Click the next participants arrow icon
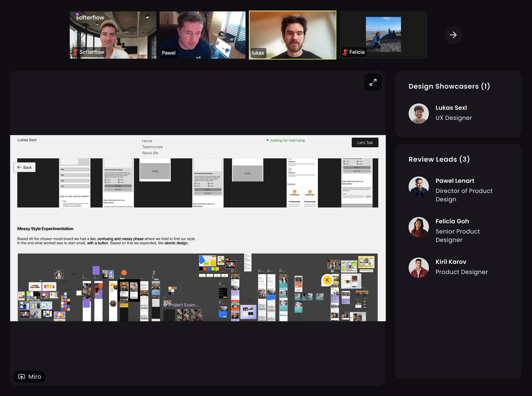The width and height of the screenshot is (532, 396). coord(453,35)
